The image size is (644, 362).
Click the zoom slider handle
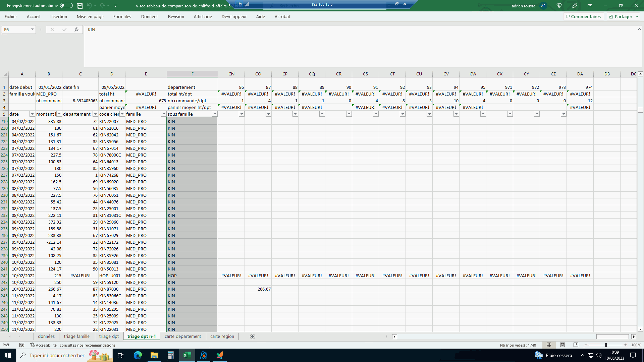[x=606, y=345]
